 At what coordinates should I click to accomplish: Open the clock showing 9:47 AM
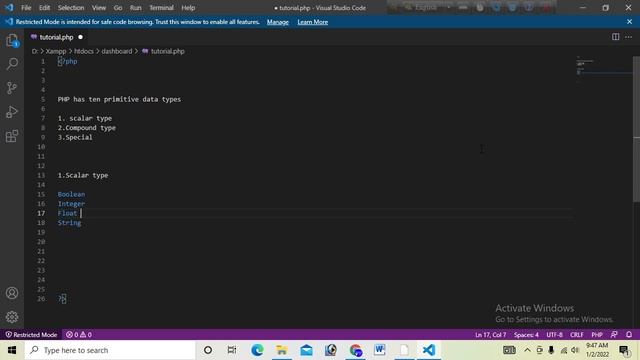pos(597,350)
